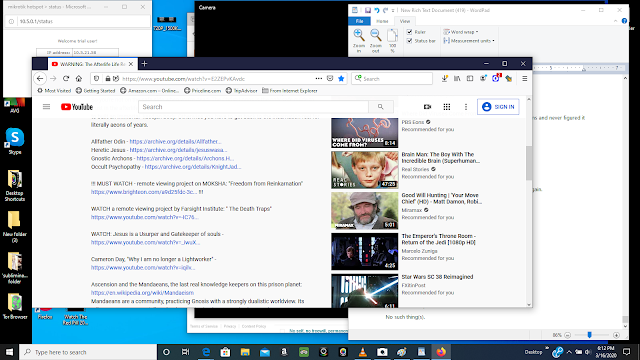Click WordPad zoom slider minus button
640x360 pixels.
[567, 335]
